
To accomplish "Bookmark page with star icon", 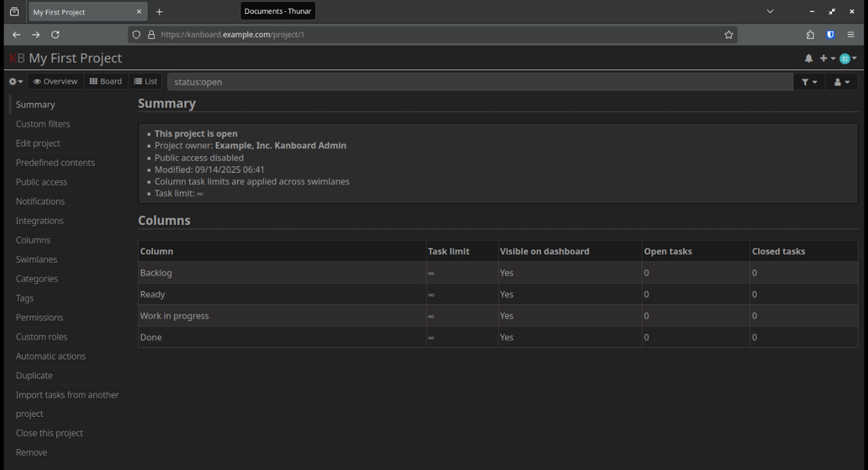I will pos(728,35).
